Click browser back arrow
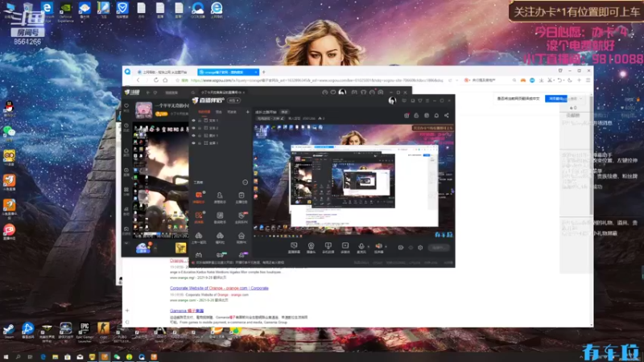 (138, 80)
